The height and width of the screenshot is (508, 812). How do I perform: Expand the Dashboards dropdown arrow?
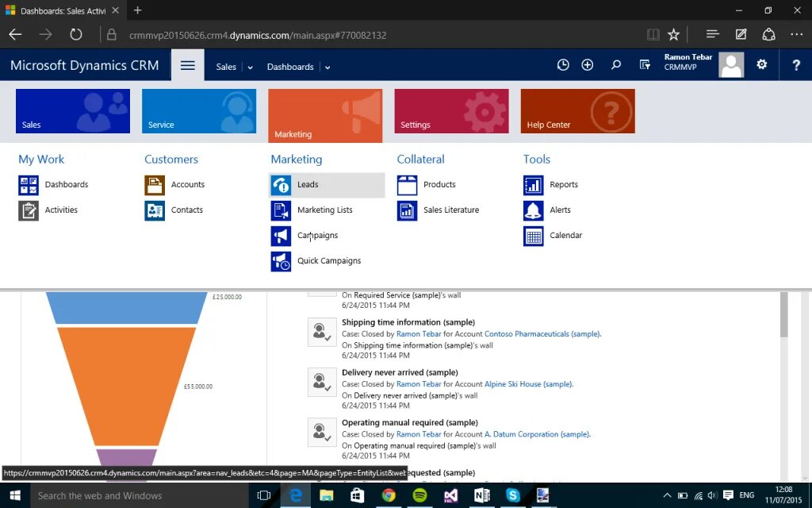tap(327, 67)
